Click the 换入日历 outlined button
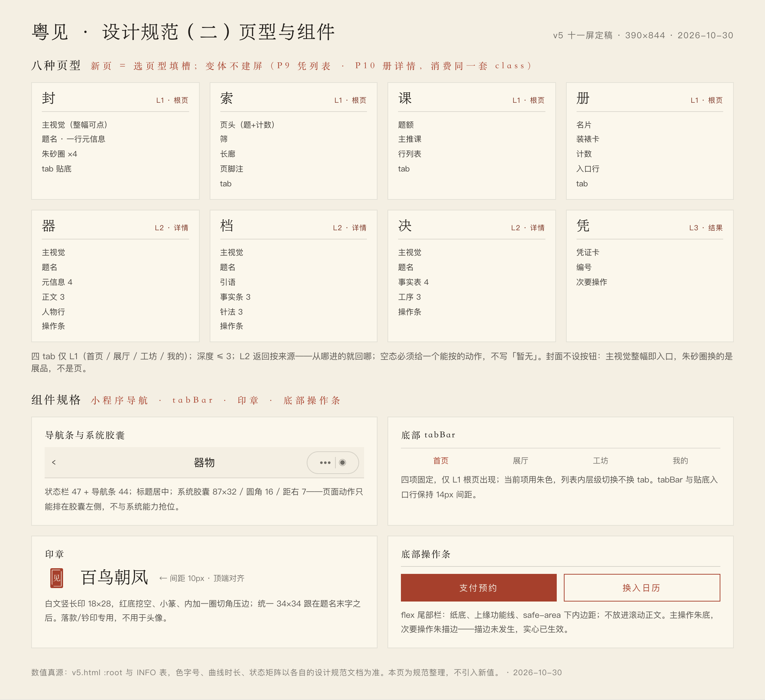The height and width of the screenshot is (700, 765). 642,588
